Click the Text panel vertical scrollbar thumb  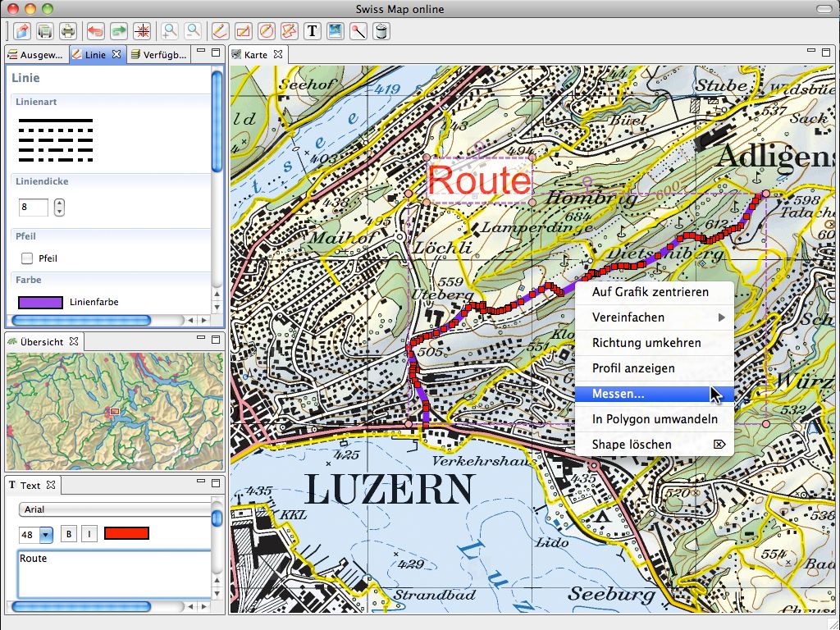coord(217,518)
